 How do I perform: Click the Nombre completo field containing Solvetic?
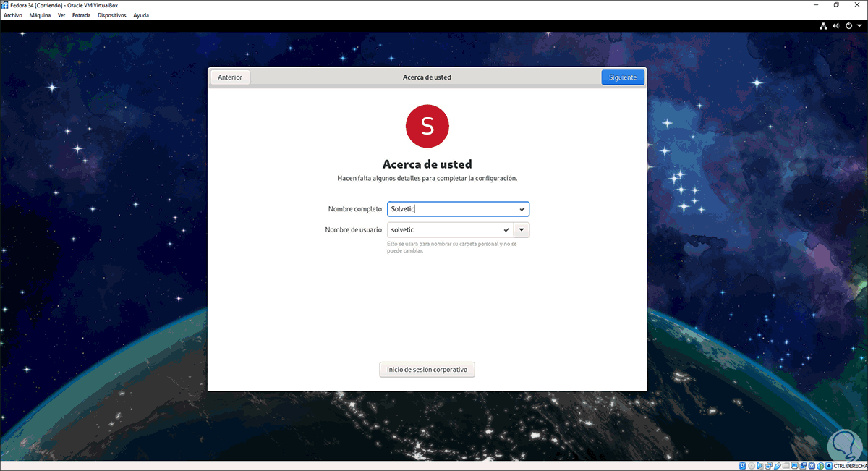(459, 209)
